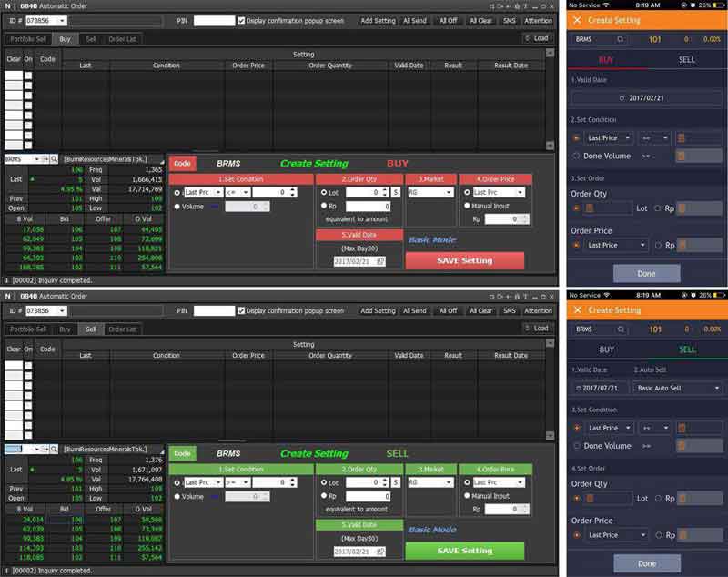Click the red SAVE Setting button

464,261
